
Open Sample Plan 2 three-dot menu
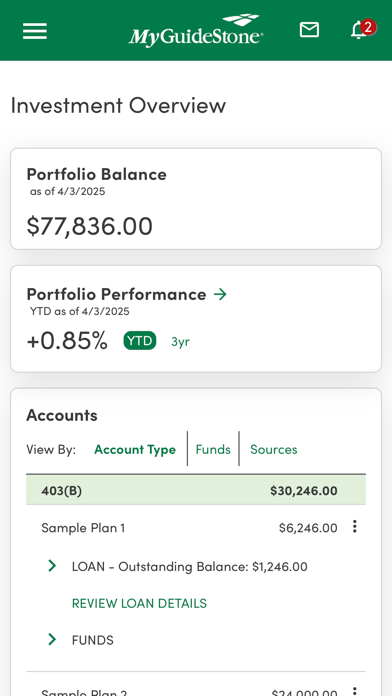coord(355,691)
